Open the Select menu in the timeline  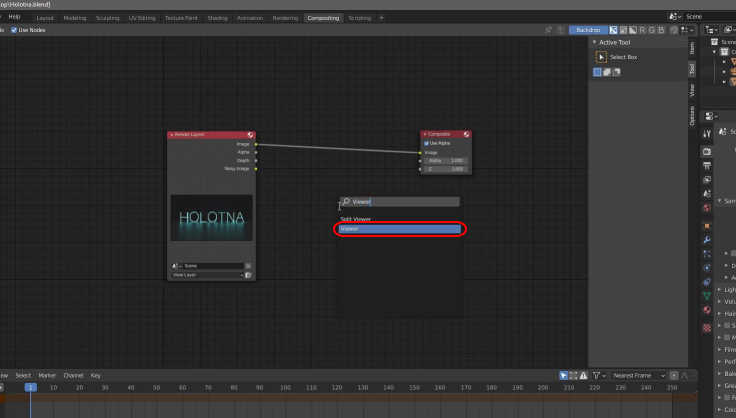(x=23, y=376)
